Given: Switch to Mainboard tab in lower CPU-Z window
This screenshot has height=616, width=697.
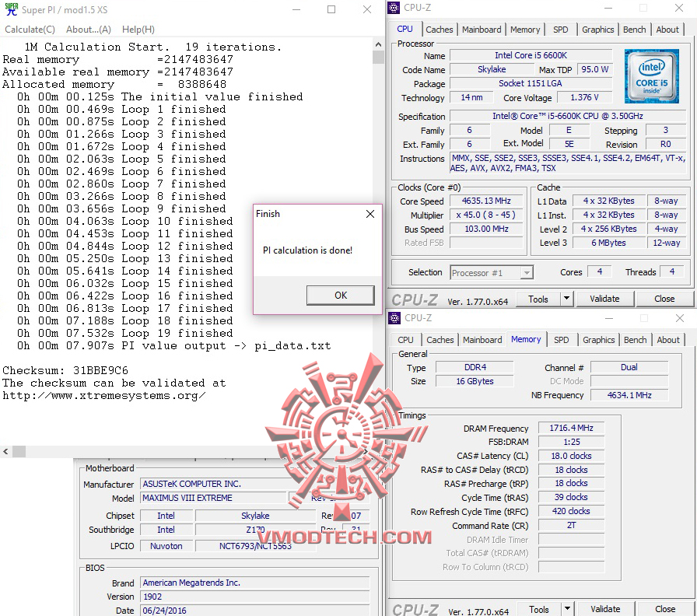Looking at the screenshot, I should point(482,340).
